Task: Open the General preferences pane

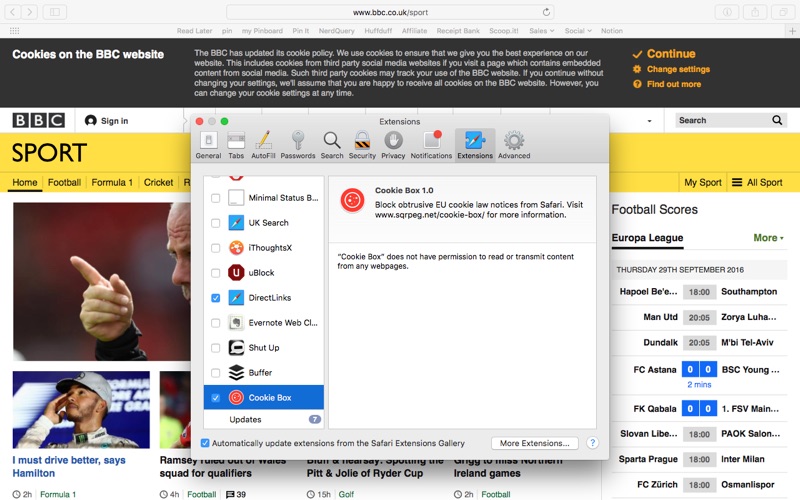Action: click(208, 145)
